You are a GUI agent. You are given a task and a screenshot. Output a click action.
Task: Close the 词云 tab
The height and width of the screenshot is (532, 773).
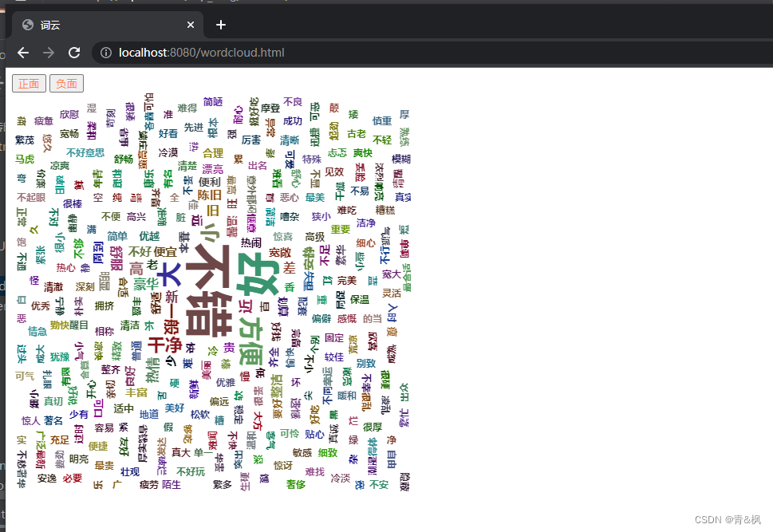(191, 25)
